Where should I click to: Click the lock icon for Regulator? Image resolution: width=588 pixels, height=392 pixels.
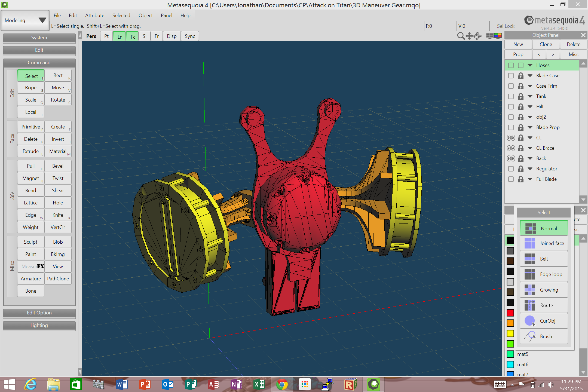coord(520,169)
